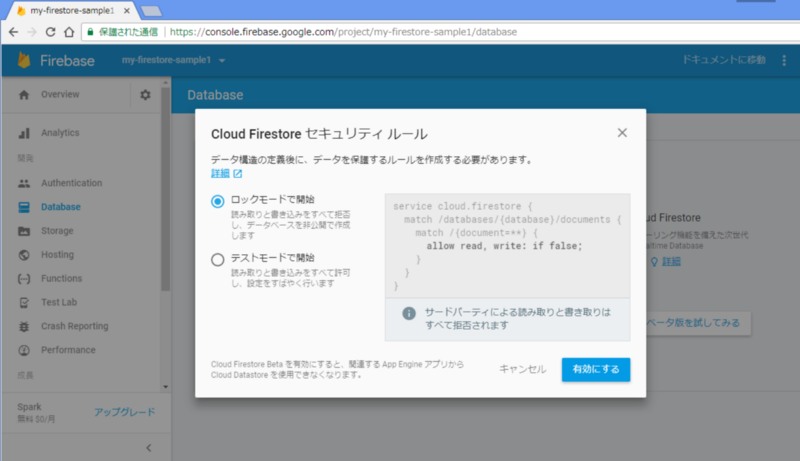Open the Performance menu item
Screen dimensions: 800x461
(68, 350)
